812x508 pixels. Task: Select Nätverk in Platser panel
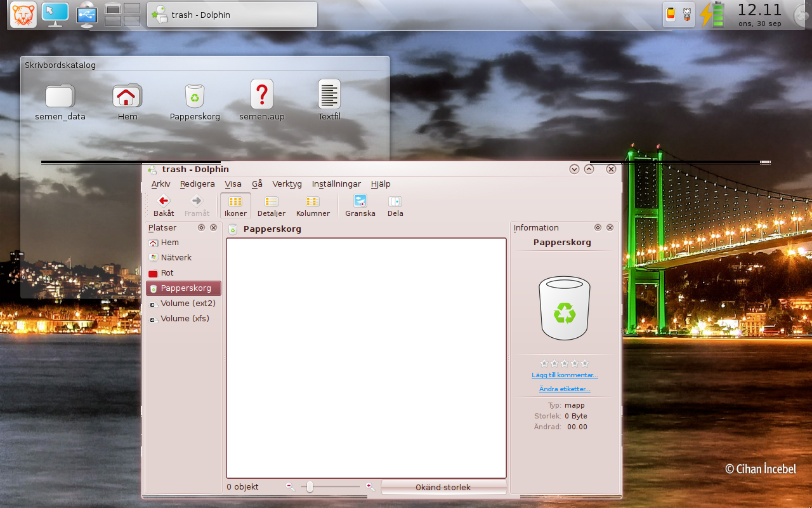[176, 258]
